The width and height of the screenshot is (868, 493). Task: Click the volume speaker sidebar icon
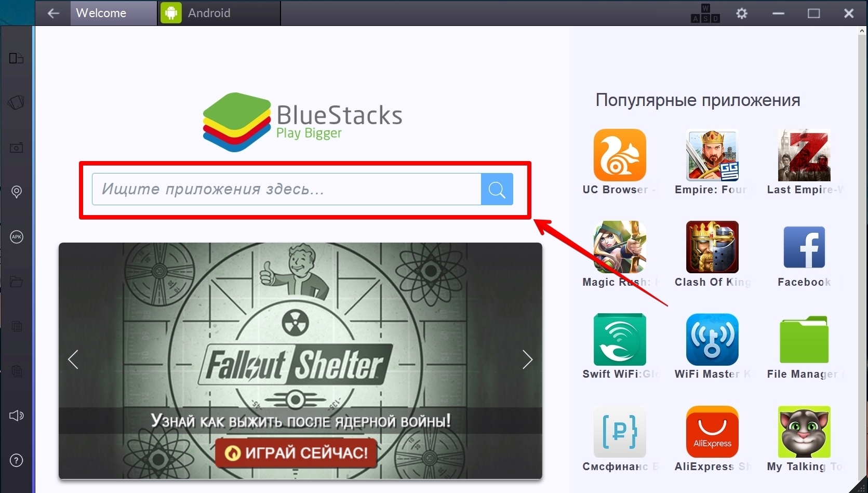pos(16,416)
